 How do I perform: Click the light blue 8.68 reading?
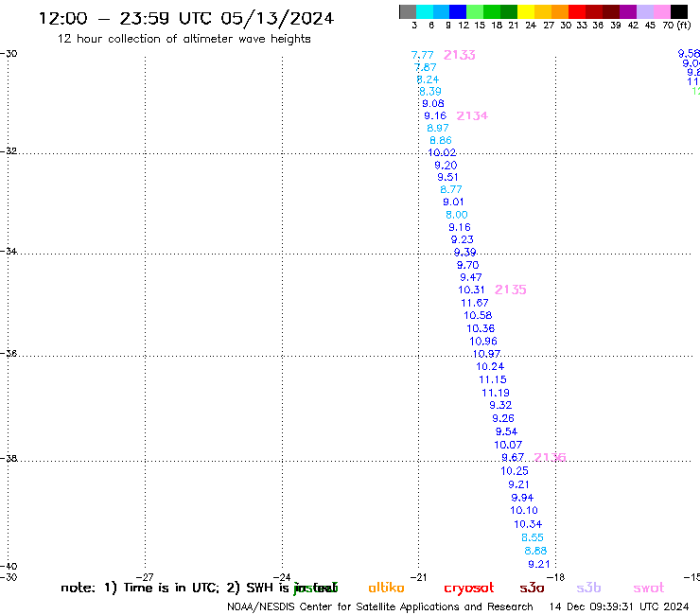(x=535, y=551)
